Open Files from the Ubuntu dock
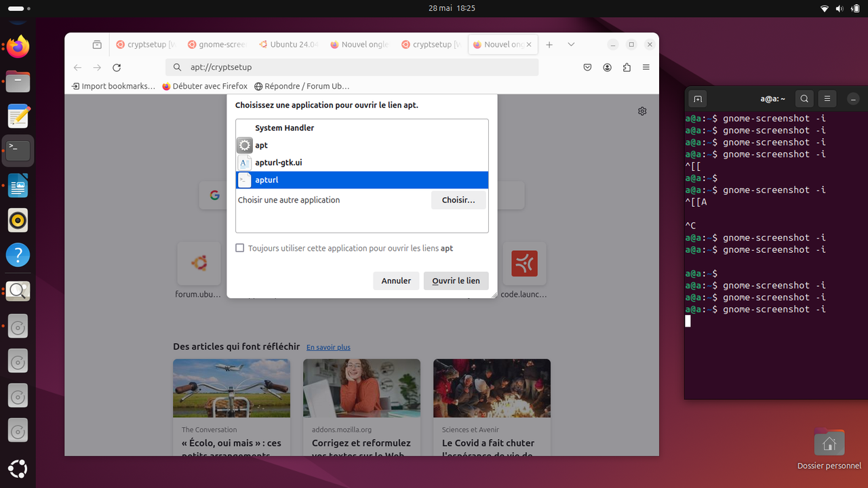This screenshot has height=488, width=868. 18,81
